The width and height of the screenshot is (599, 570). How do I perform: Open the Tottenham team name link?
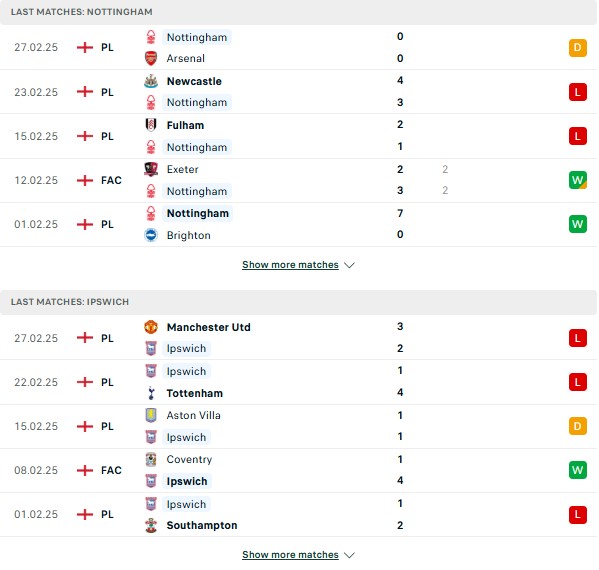point(194,393)
